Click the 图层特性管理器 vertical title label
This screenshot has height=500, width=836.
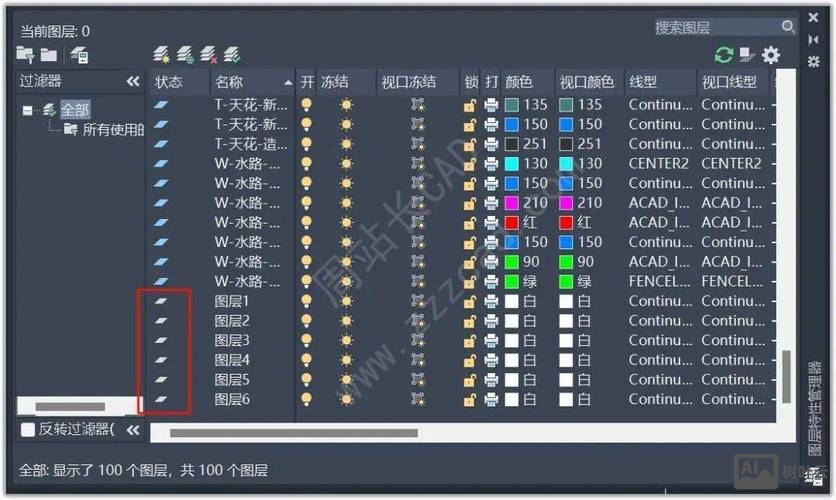pyautogui.click(x=814, y=409)
